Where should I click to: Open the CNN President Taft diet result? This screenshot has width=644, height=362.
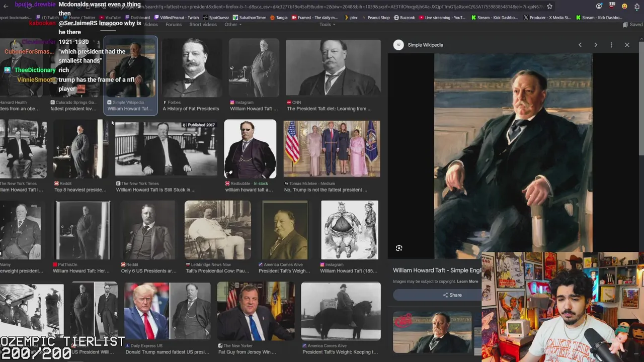coord(333,76)
